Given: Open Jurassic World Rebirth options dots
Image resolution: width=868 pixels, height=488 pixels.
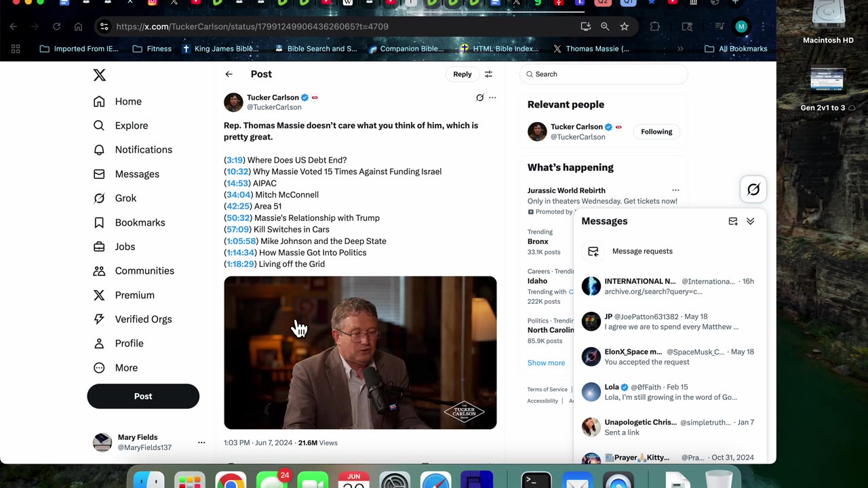Looking at the screenshot, I should pos(675,190).
